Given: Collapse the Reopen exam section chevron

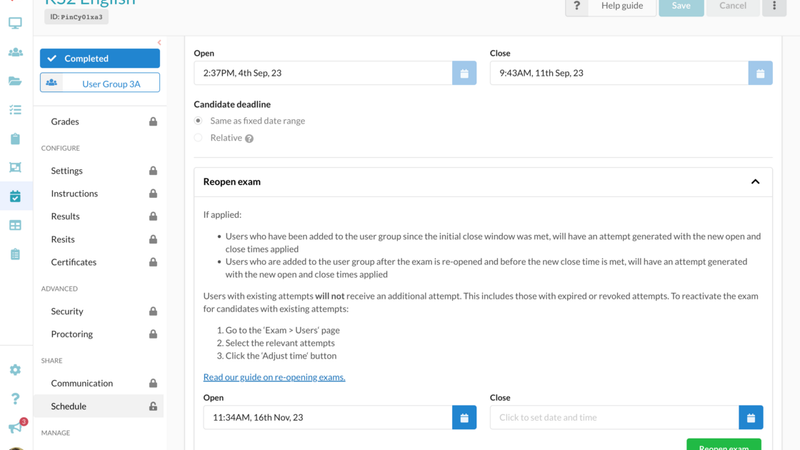Looking at the screenshot, I should coord(755,182).
